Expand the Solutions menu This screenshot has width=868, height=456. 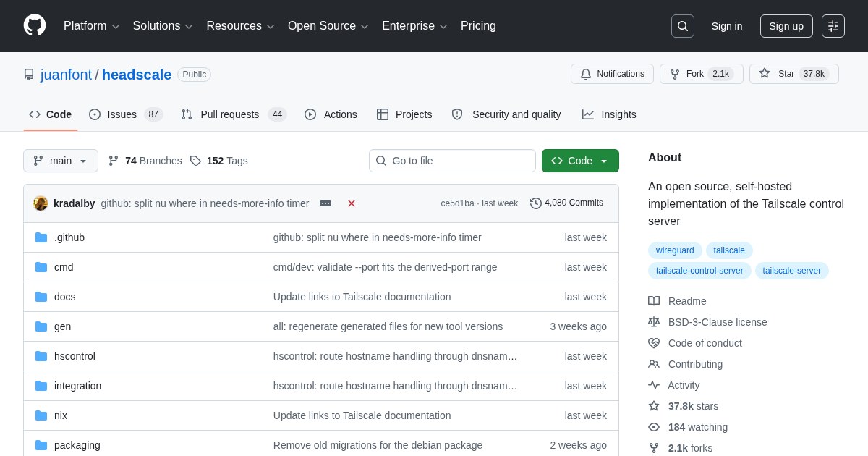point(163,26)
